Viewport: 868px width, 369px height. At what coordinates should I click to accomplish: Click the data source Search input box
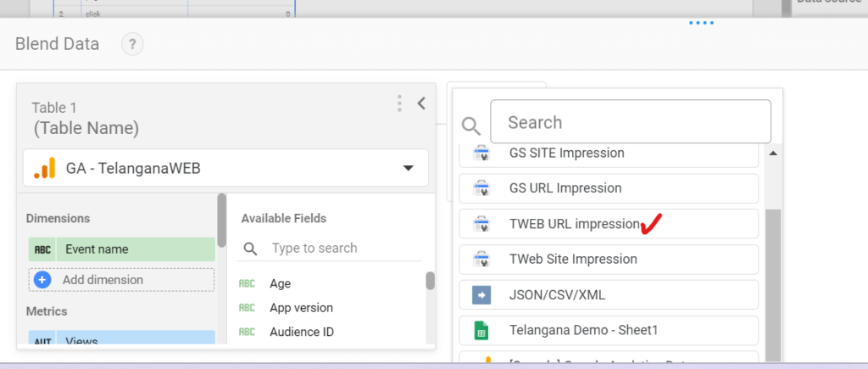631,122
